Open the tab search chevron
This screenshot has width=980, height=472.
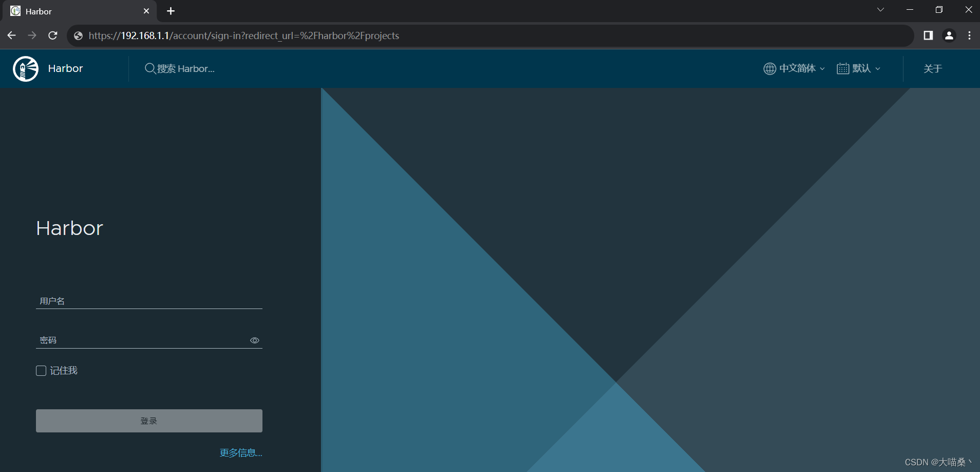click(x=880, y=10)
